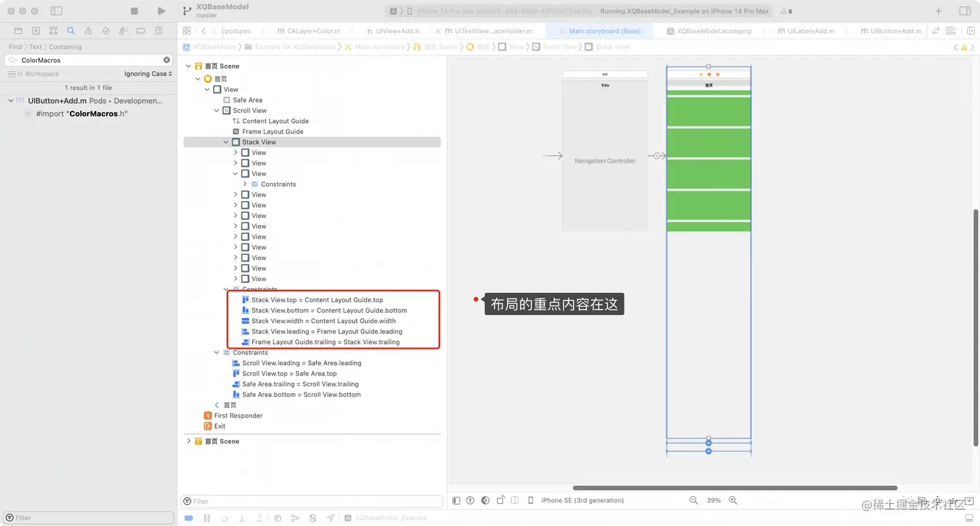
Task: Toggle the inspector panel at top right
Action: coord(964,11)
